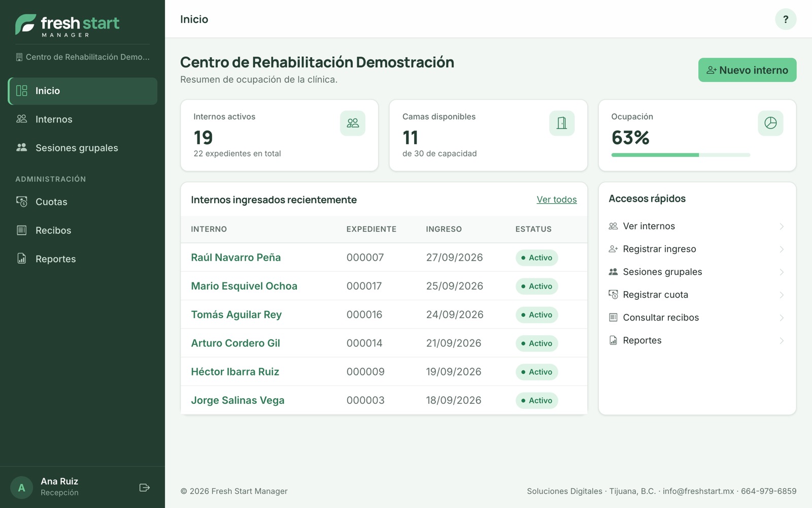Open Recibos in the sidebar
Image resolution: width=812 pixels, height=508 pixels.
(x=83, y=230)
